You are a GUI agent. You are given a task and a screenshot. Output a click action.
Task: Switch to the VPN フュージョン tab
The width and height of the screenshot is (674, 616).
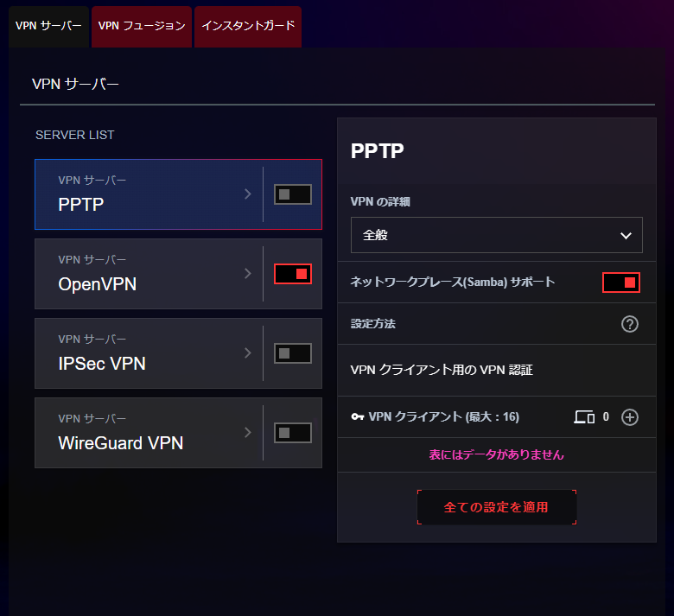point(142,26)
